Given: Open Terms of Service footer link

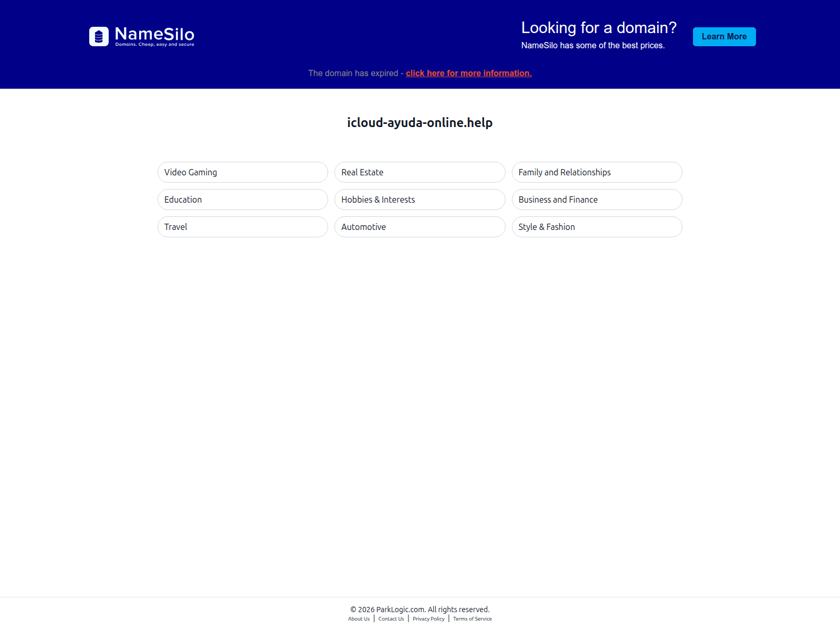Looking at the screenshot, I should [472, 619].
